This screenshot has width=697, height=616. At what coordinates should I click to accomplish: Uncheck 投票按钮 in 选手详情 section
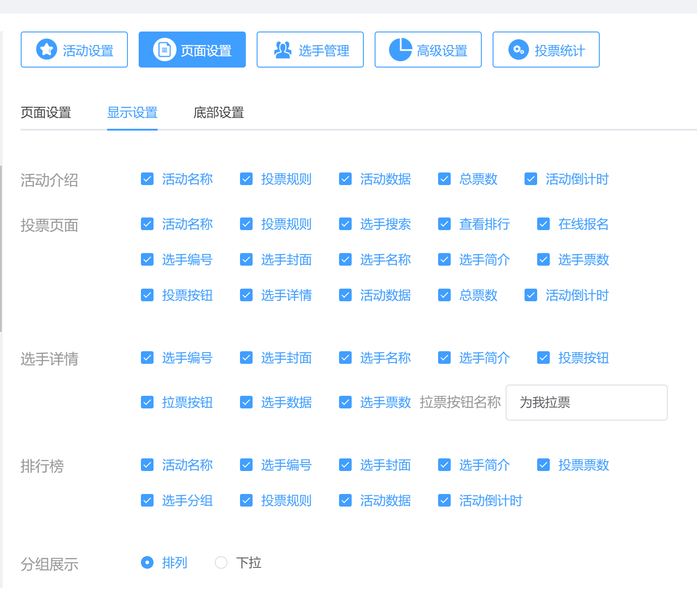[x=543, y=358]
